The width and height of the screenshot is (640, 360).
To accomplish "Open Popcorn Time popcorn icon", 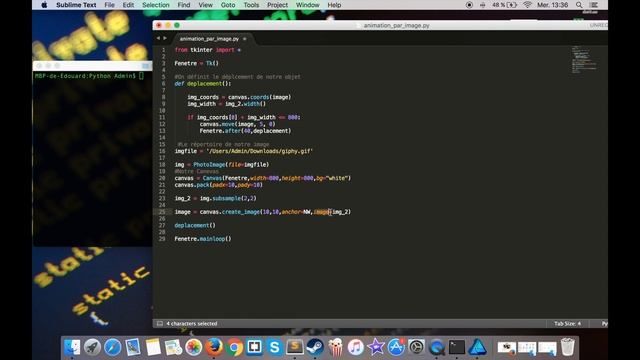I will [336, 347].
